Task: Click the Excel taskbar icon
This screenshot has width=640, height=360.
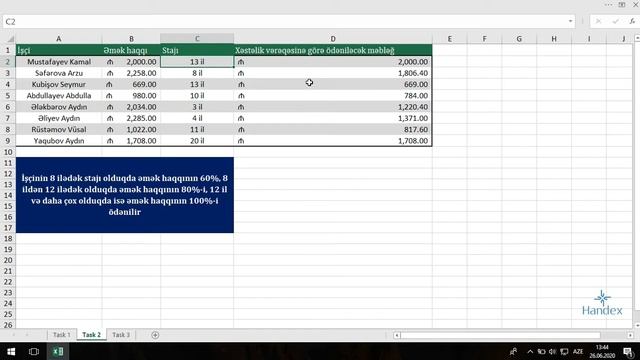Action: tap(58, 351)
